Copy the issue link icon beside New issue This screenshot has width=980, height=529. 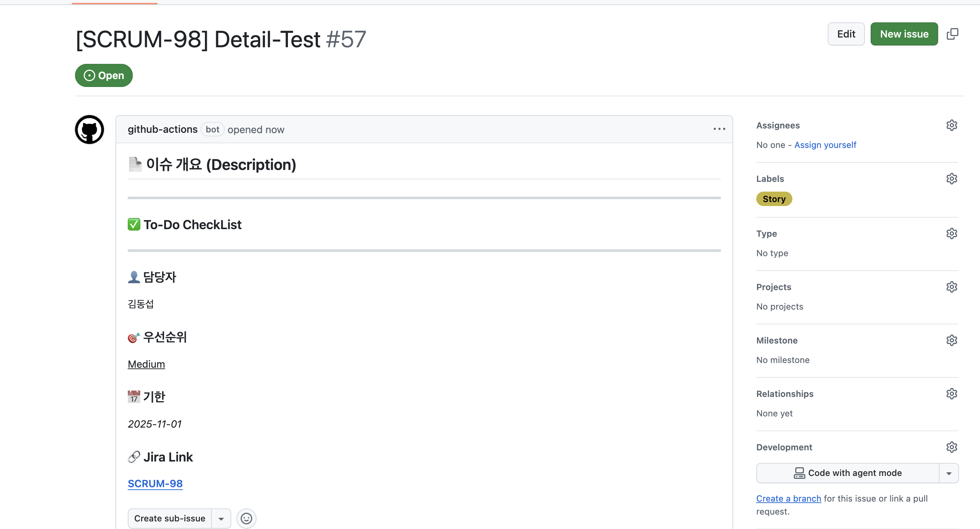952,34
